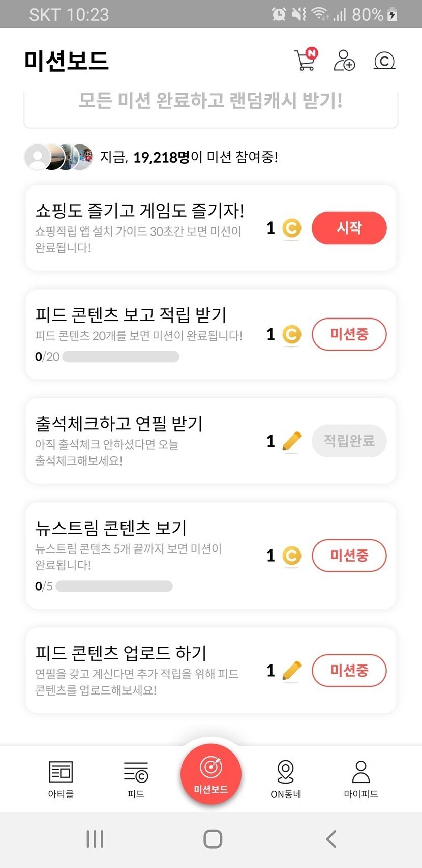Tap the pencil icon on attendance mission
422x868 pixels.
[x=291, y=441]
